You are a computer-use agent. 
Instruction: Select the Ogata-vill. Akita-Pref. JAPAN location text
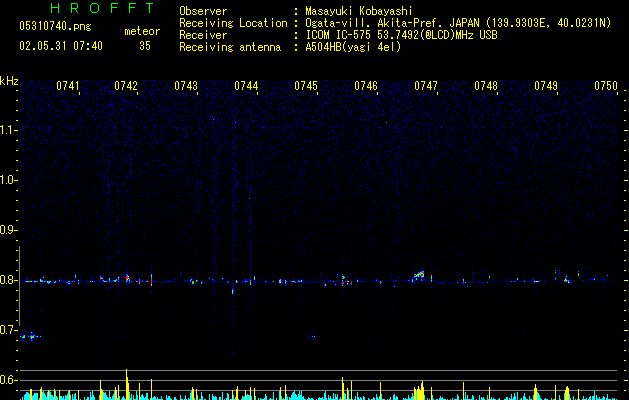[x=458, y=23]
